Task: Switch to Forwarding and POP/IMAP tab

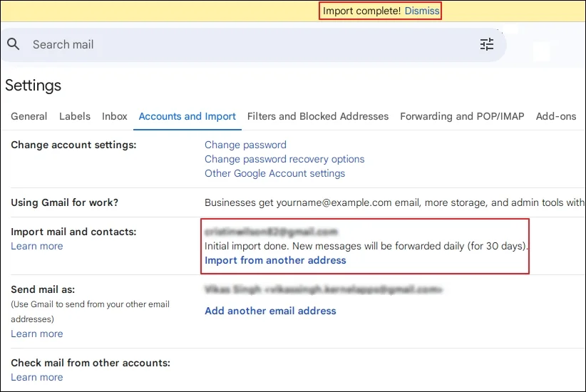Action: point(462,116)
